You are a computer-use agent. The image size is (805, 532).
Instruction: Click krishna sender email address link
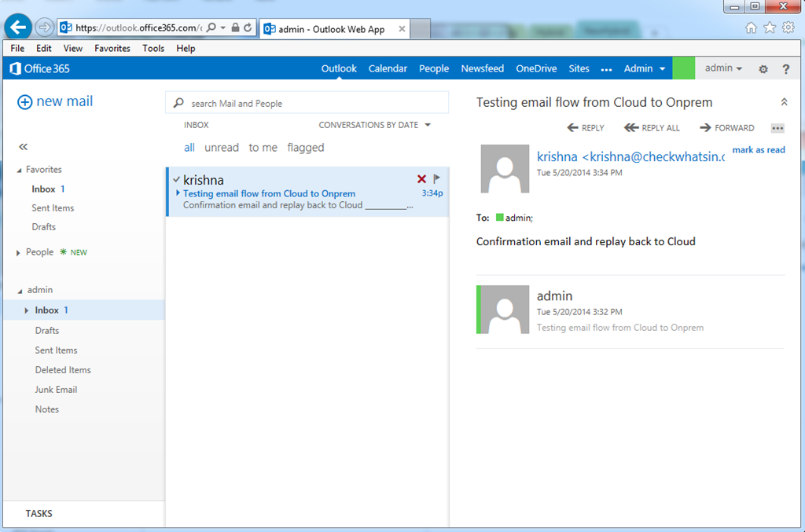631,156
